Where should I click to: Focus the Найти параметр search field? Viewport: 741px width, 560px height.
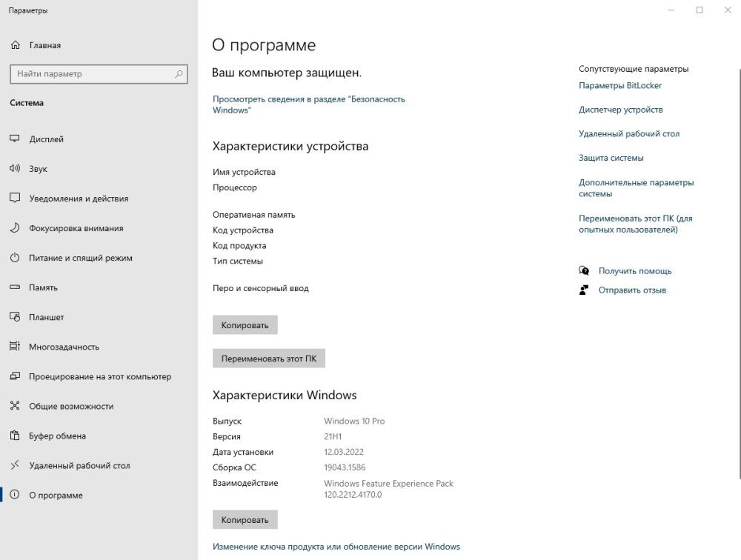[99, 74]
